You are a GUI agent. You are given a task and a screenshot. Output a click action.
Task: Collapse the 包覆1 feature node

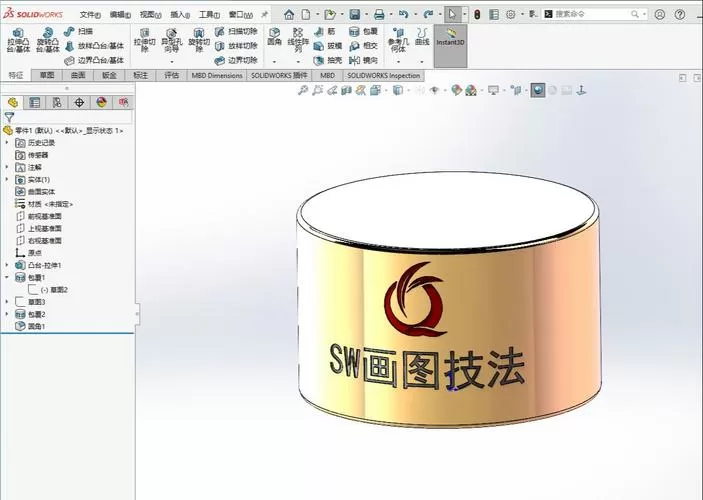(x=7, y=278)
